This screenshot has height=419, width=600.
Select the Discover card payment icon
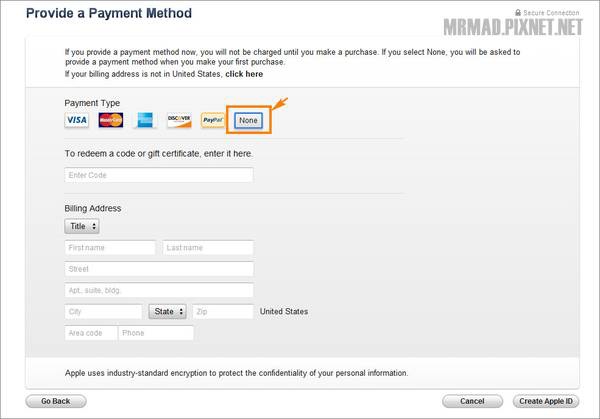tap(179, 120)
